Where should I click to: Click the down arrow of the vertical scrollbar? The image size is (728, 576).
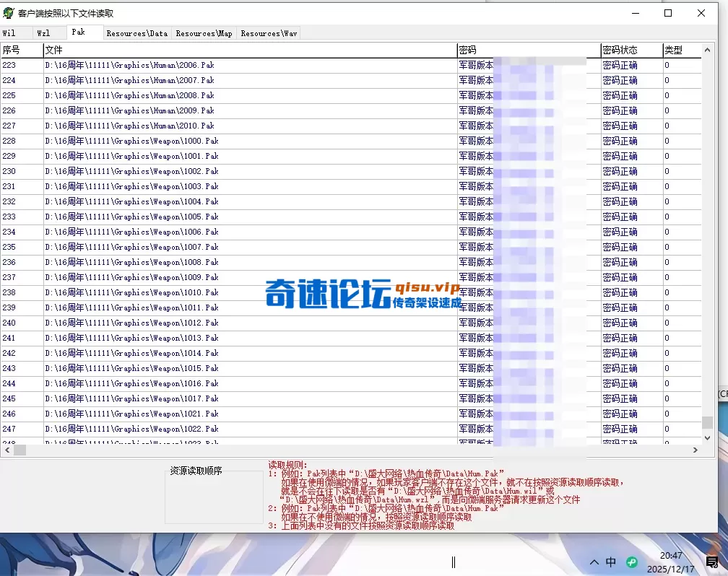pyautogui.click(x=708, y=437)
